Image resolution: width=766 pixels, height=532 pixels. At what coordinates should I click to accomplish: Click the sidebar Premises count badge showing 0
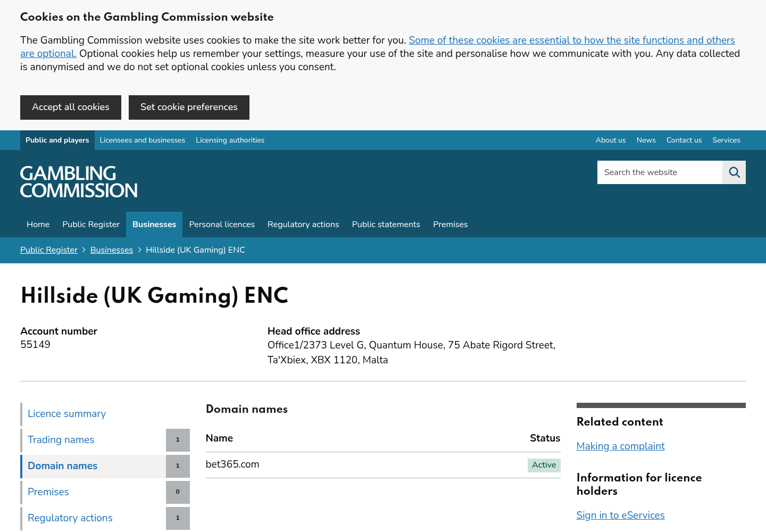(178, 492)
